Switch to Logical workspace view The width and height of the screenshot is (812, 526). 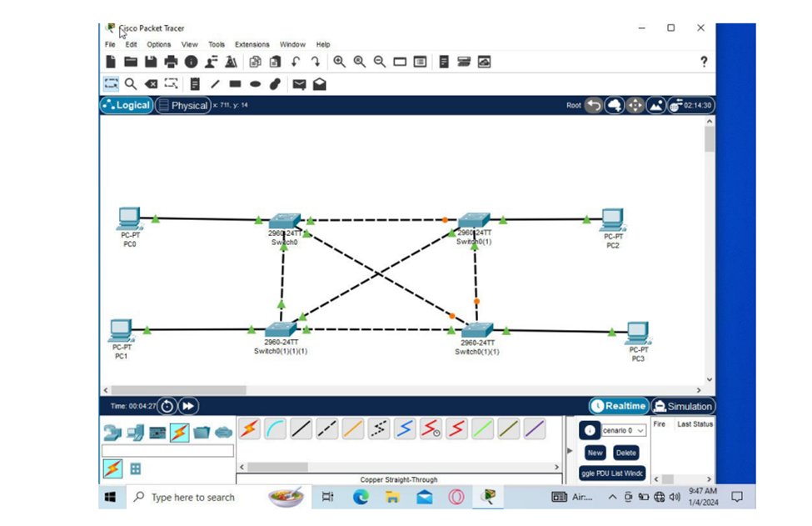[x=127, y=105]
